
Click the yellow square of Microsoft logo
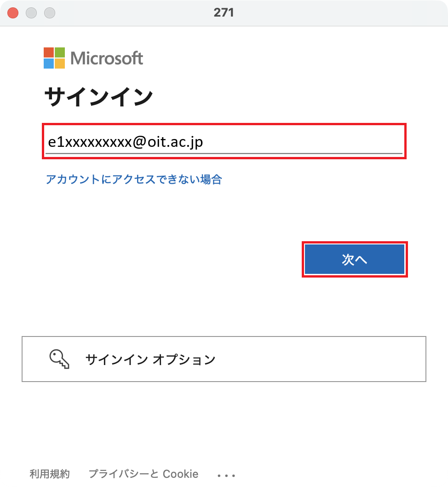coord(60,63)
